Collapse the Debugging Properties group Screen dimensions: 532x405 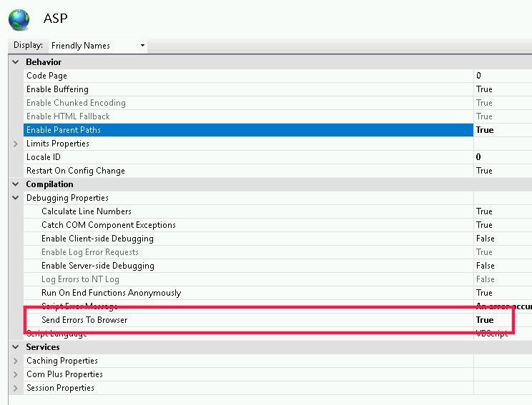16,198
